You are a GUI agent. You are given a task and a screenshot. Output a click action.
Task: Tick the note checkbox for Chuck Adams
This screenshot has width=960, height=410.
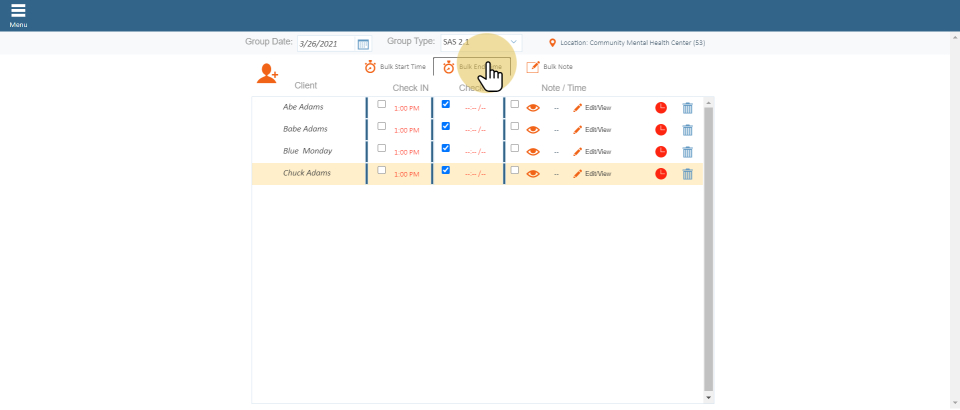point(515,170)
